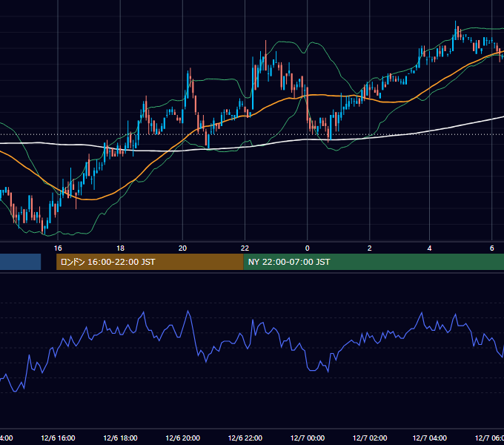The image size is (504, 445).
Task: Click the 12/6 22:00 date label
Action: [245, 438]
